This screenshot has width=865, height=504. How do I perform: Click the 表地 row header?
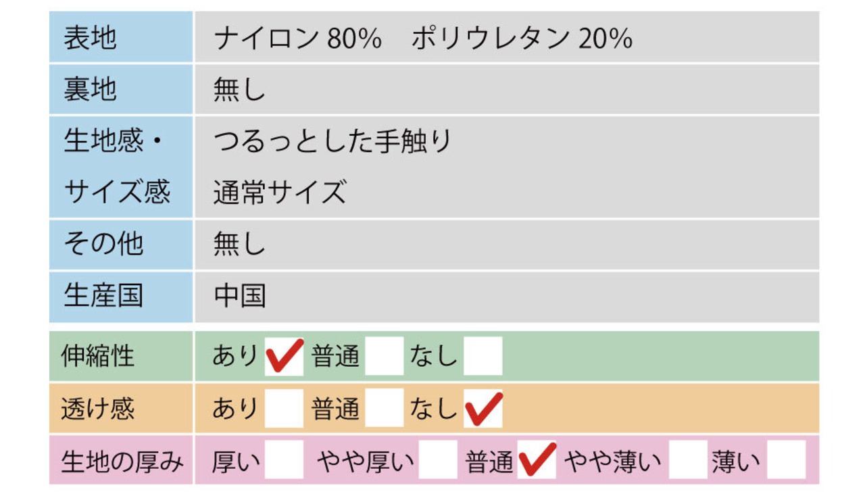tap(121, 38)
